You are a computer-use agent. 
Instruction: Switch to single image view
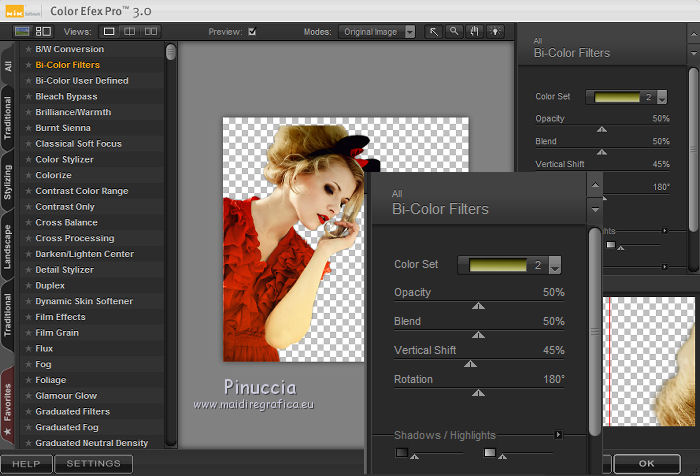pyautogui.click(x=110, y=31)
